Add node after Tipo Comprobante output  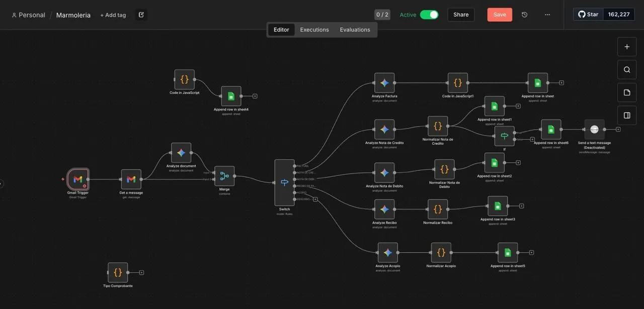pyautogui.click(x=141, y=272)
